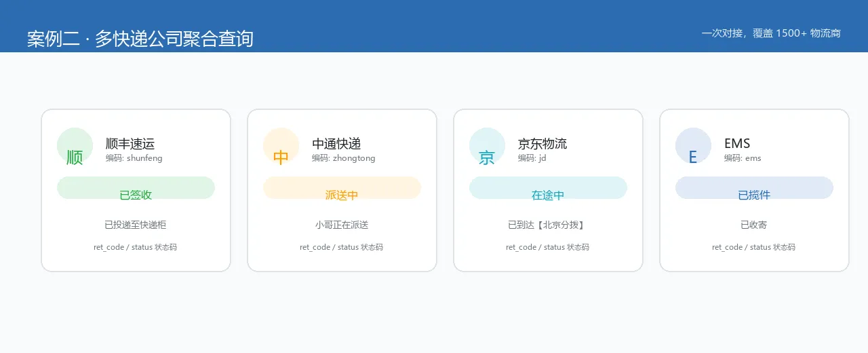Select the 顺丰速运 company name
This screenshot has width=868, height=353.
coord(130,144)
